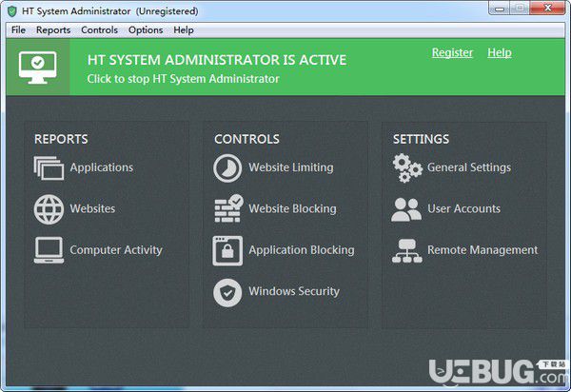571x392 pixels.
Task: Close the HT System Administrator window
Action: (547, 8)
